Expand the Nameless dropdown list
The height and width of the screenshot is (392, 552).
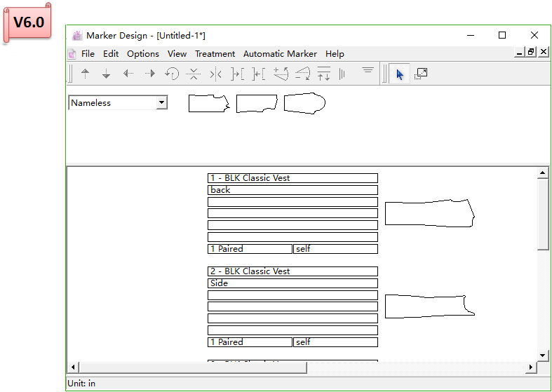pos(161,102)
